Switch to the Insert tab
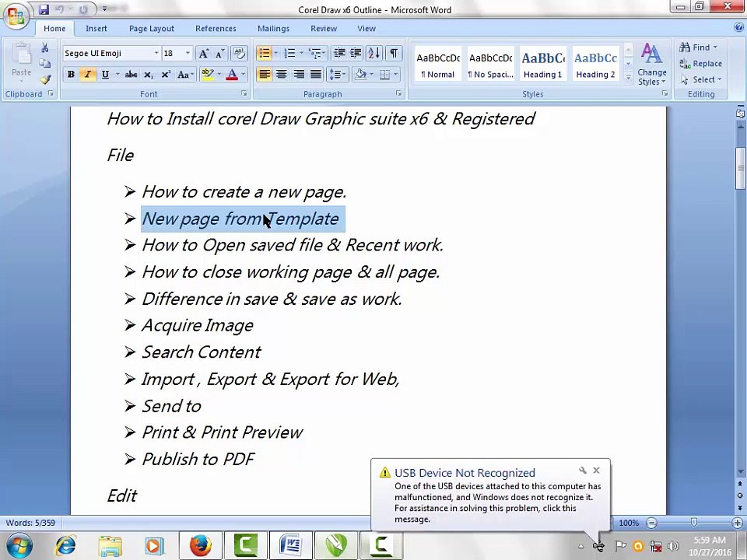 click(x=96, y=29)
